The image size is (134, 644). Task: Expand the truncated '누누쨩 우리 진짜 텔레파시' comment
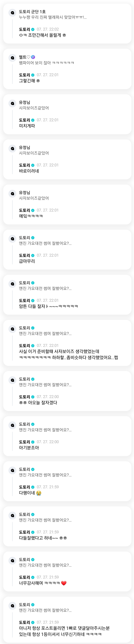coord(53,17)
